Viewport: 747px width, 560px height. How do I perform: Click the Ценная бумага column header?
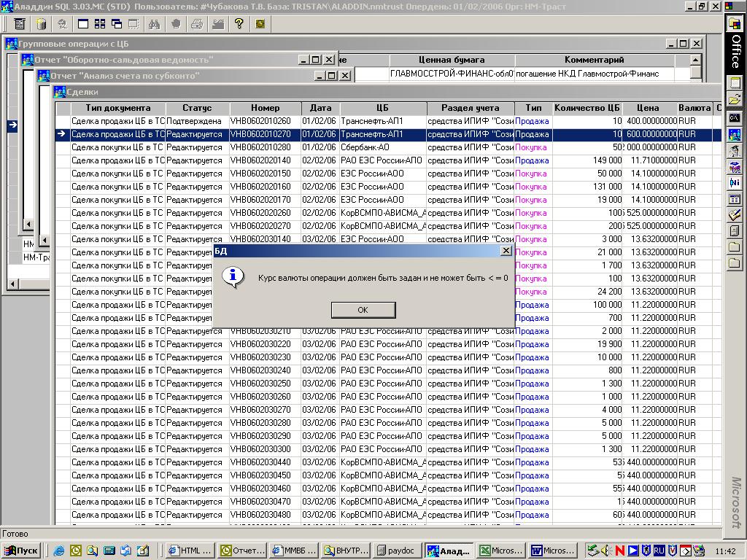[x=452, y=60]
